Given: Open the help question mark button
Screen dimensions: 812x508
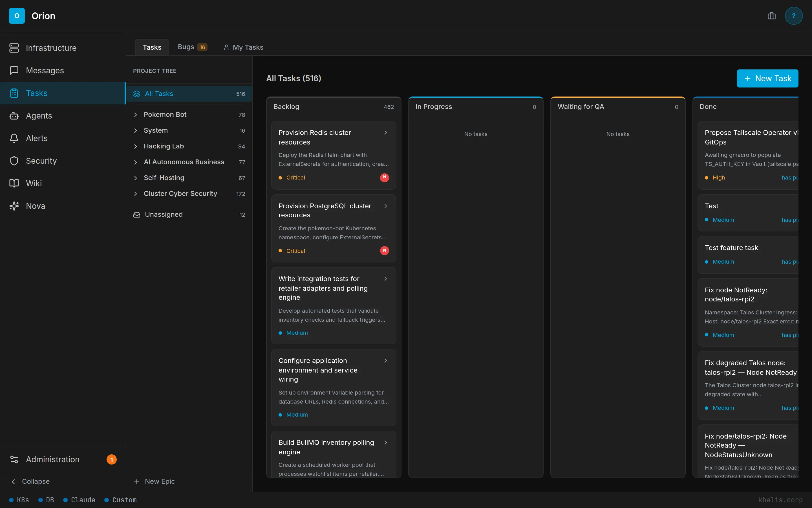Looking at the screenshot, I should [794, 16].
